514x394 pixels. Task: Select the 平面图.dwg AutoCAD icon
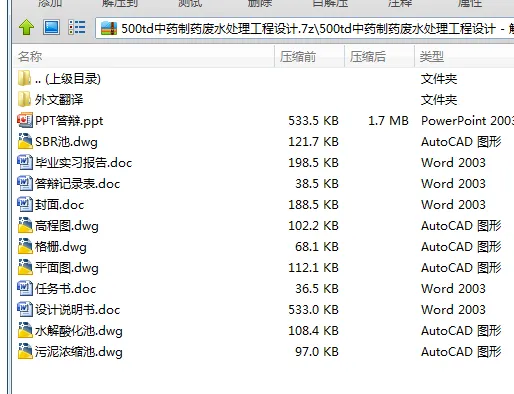tap(25, 267)
